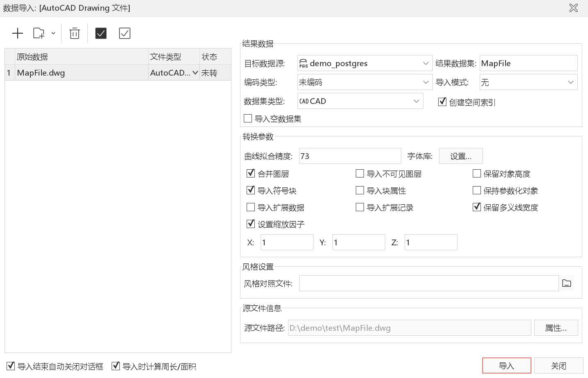Toggle 导入结束自动关闭对话框 checkbox
The image size is (588, 378).
coord(11,366)
